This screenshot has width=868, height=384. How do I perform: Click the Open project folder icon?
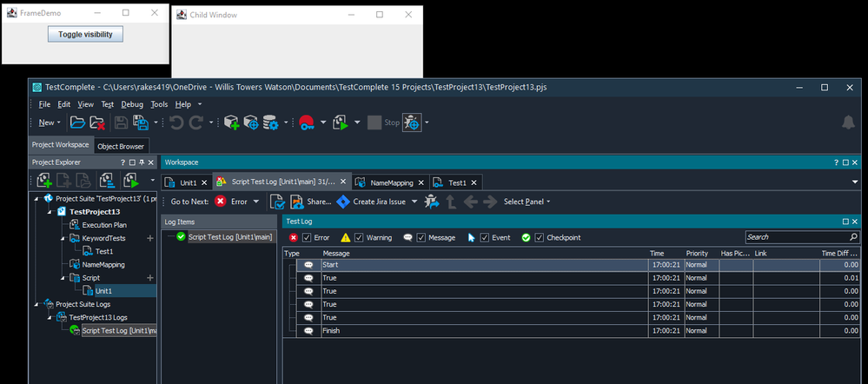77,122
